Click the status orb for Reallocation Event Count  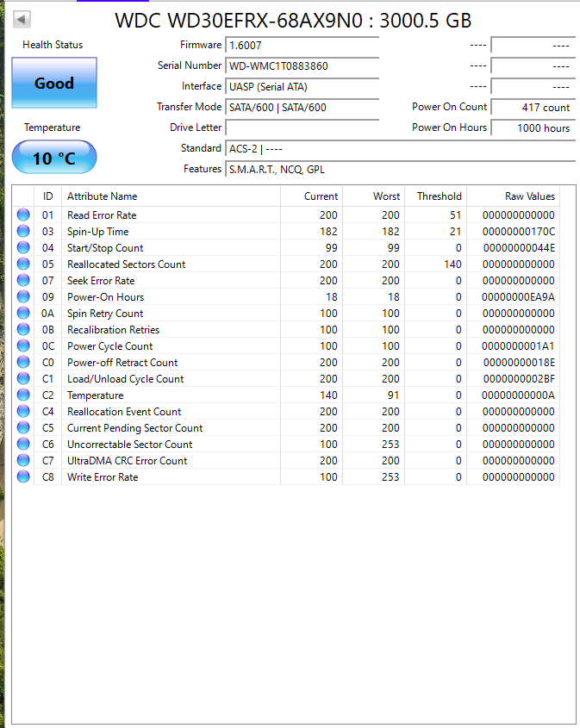click(x=23, y=411)
